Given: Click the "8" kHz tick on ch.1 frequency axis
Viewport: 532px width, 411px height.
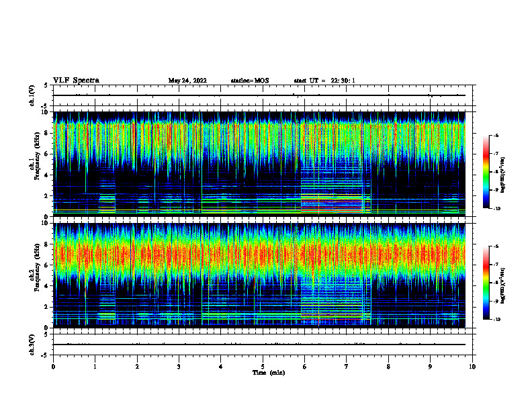Looking at the screenshot, I should [47, 133].
